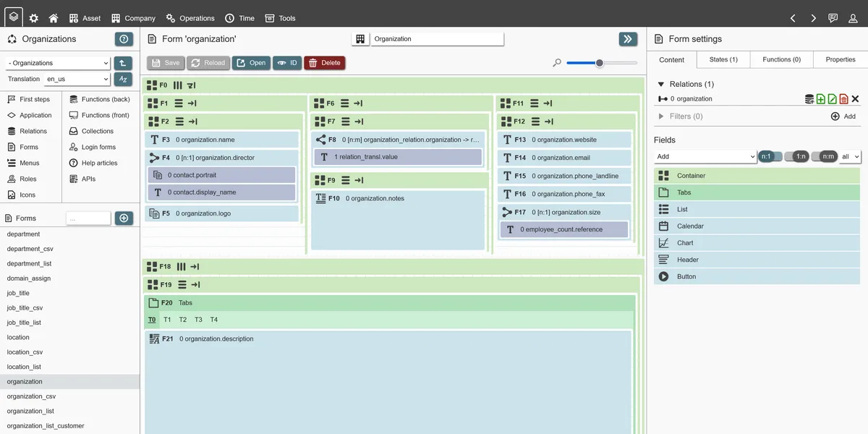Open the Operations menu
The image size is (868, 434).
(190, 18)
